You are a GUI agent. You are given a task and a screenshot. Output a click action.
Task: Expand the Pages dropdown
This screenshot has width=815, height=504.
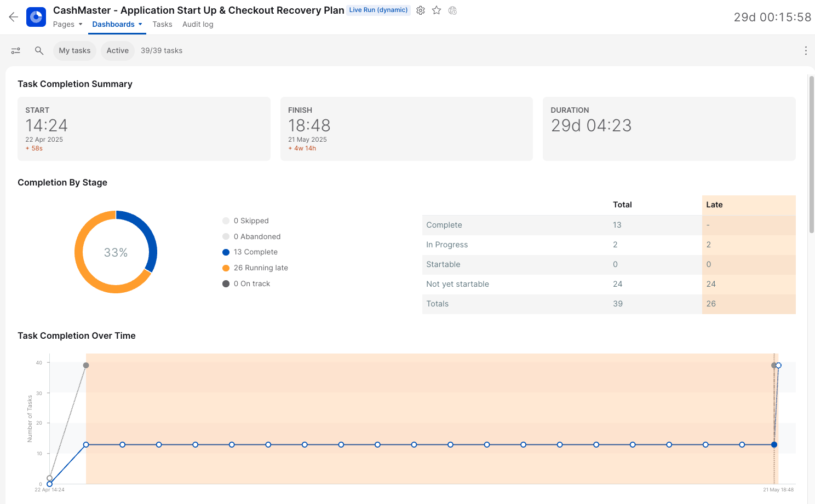[x=68, y=24]
